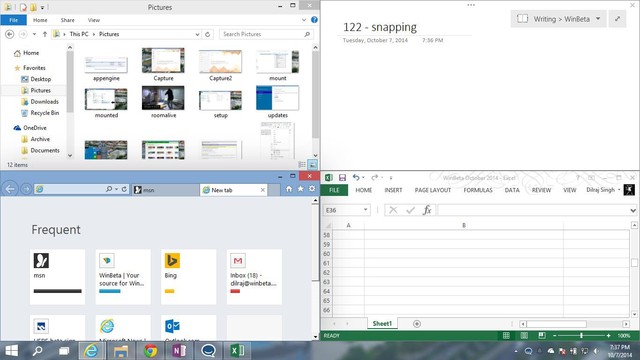The image size is (640, 360).
Task: Open Excel Name Box dropdown arrow
Action: tap(365, 210)
